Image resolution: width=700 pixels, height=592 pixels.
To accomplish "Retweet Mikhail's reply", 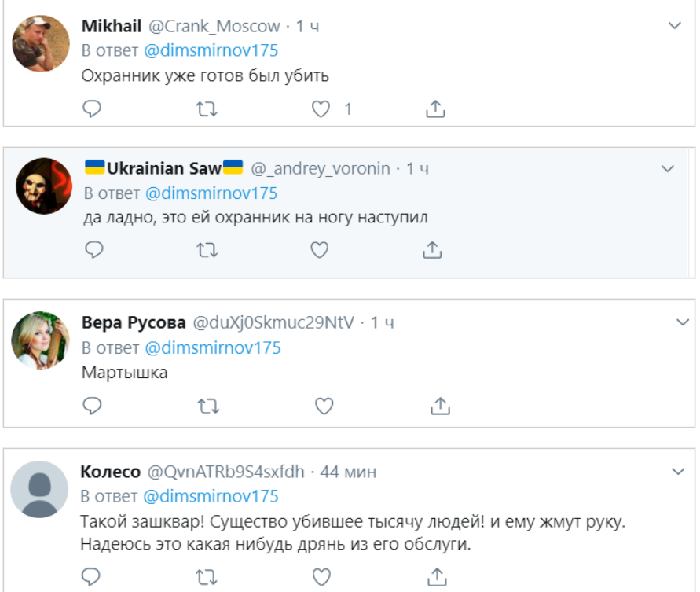I will [207, 109].
